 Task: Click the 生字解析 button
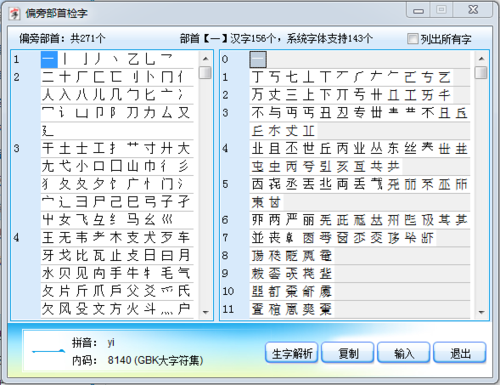pyautogui.click(x=292, y=353)
